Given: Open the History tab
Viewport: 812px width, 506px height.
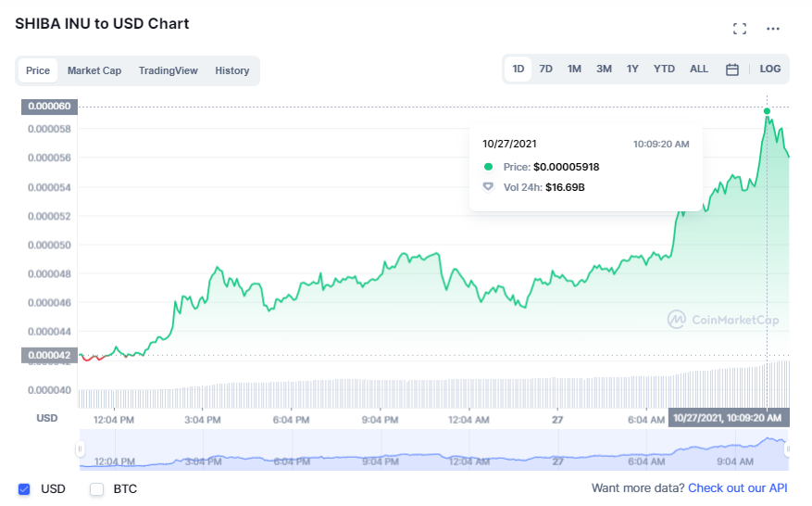Looking at the screenshot, I should [x=232, y=70].
